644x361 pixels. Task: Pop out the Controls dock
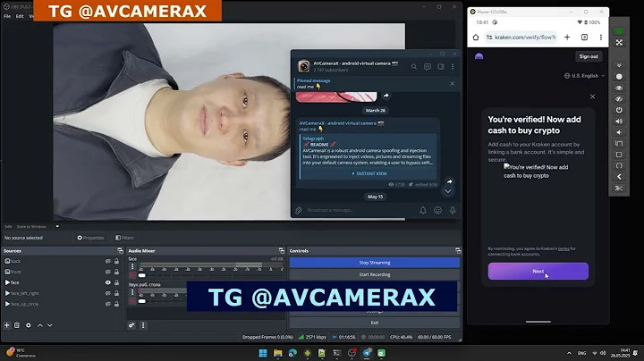click(x=458, y=251)
